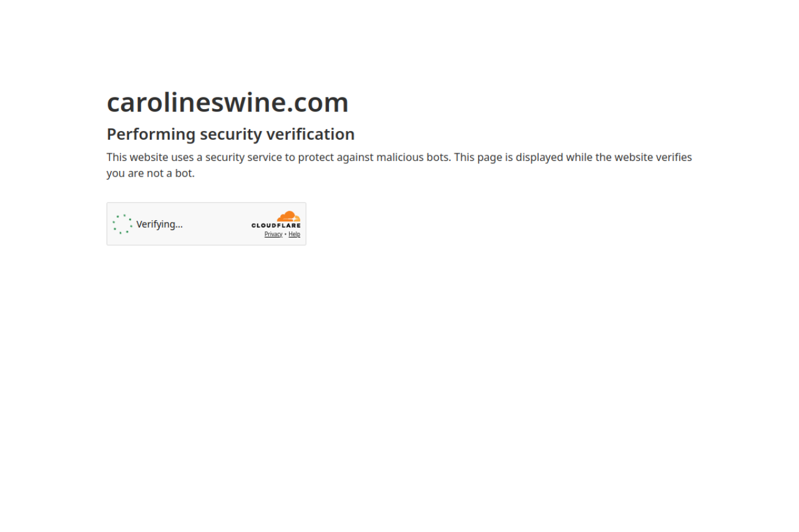Screen dimensions: 799x532
Task: Click the words "malicious bots" in description
Action: (413, 157)
